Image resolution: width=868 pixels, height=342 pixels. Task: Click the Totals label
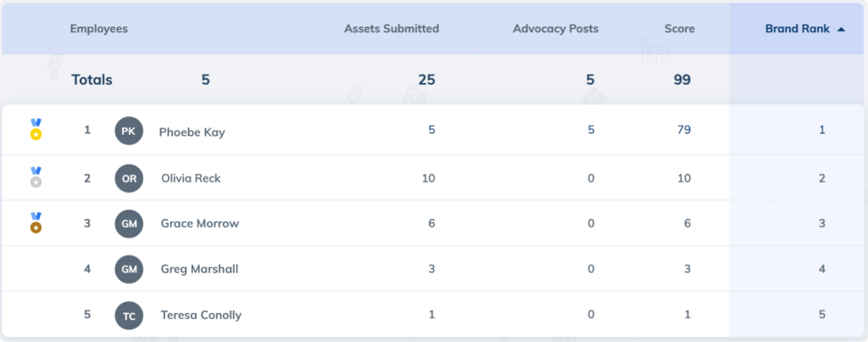tap(92, 80)
